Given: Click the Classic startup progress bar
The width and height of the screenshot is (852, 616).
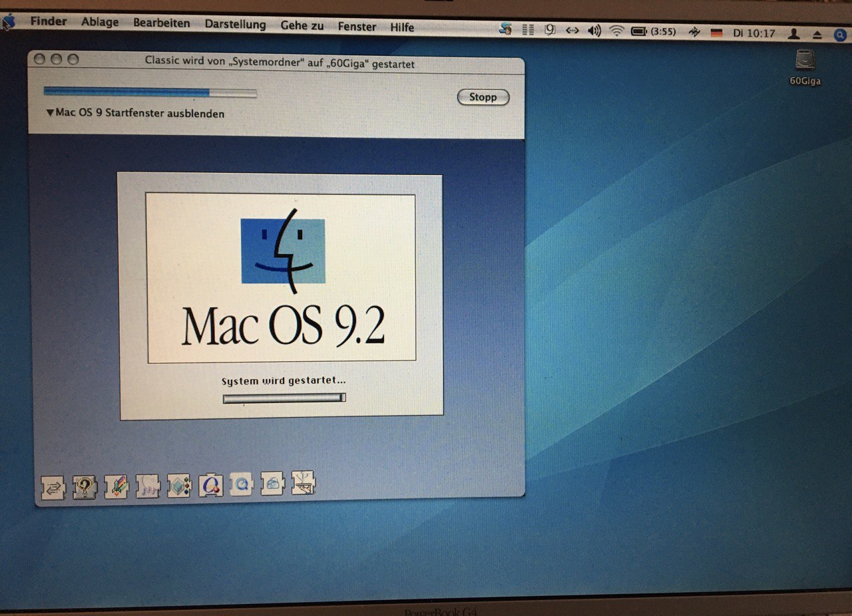Looking at the screenshot, I should click(150, 92).
